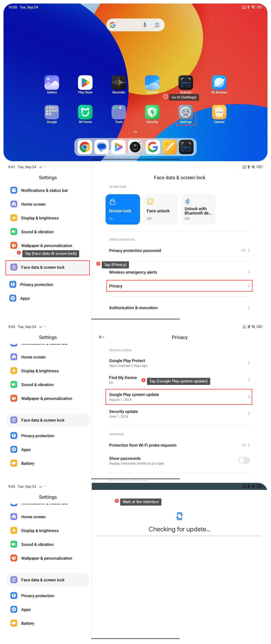Open Chrome from the dock
The image size is (271, 644).
point(85,147)
